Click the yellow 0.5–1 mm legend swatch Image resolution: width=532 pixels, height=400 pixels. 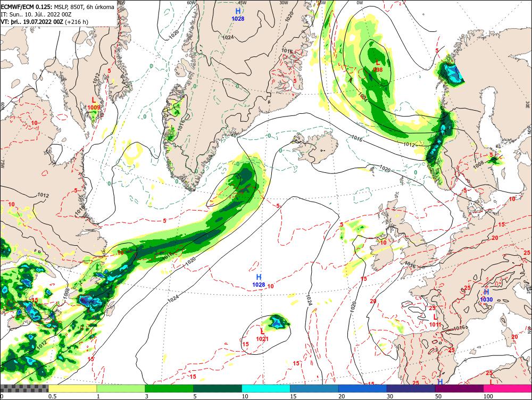click(x=72, y=388)
